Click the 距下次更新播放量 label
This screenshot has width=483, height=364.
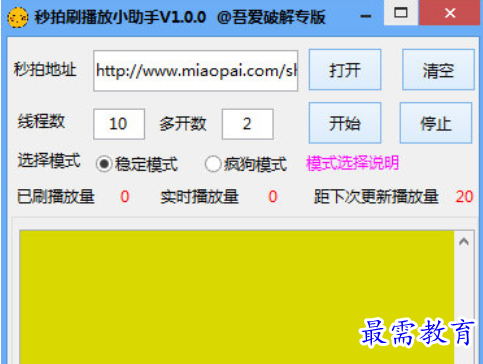tap(376, 196)
